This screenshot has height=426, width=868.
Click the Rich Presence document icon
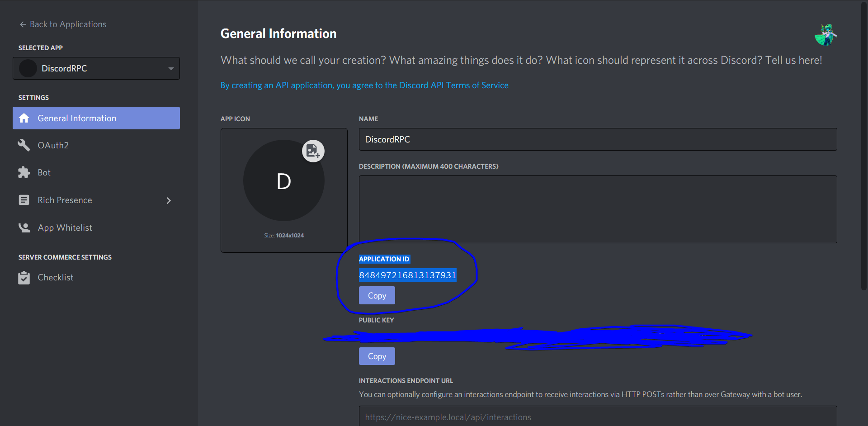click(24, 200)
